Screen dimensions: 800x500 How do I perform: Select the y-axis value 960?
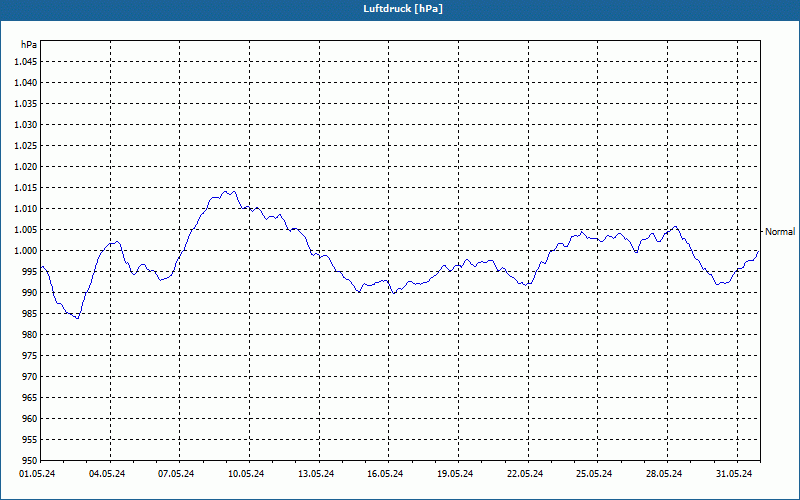click(x=30, y=418)
